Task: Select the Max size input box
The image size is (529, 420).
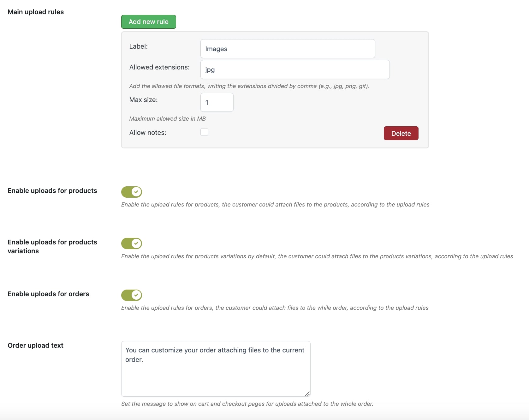Action: [x=217, y=102]
